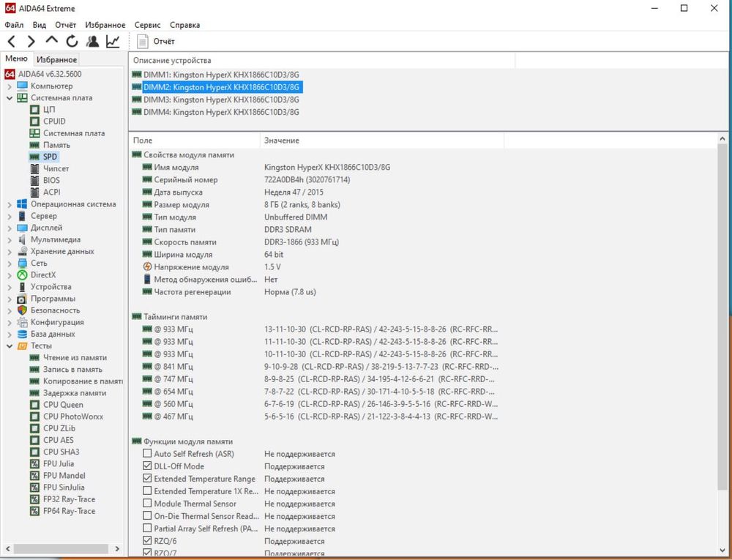Select the DirectX icon in the tree
The height and width of the screenshot is (560, 732).
coord(22,275)
